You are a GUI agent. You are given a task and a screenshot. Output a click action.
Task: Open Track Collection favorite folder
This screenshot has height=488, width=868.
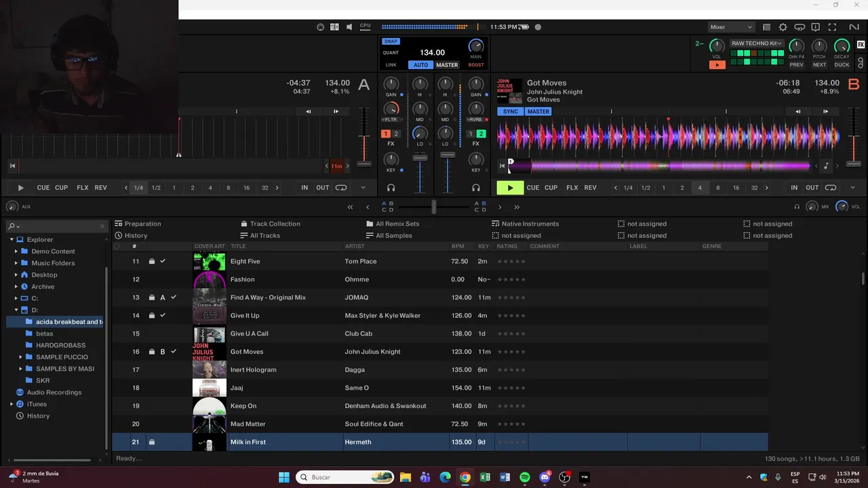[270, 224]
